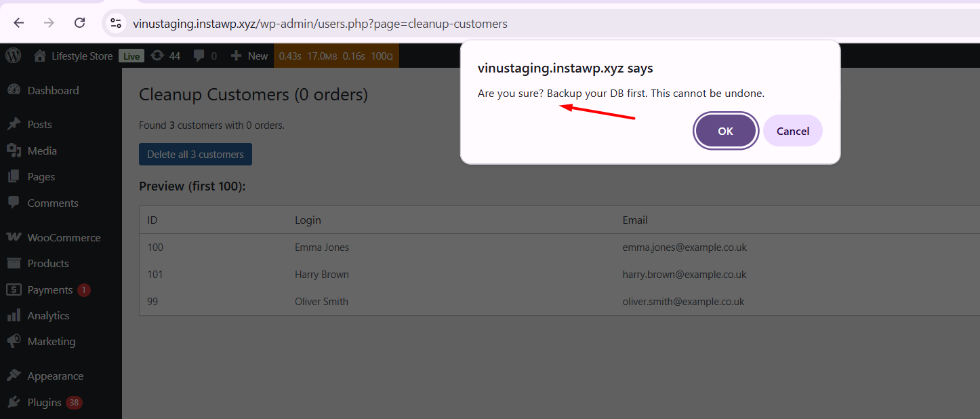Open site information icon in address bar

click(116, 24)
